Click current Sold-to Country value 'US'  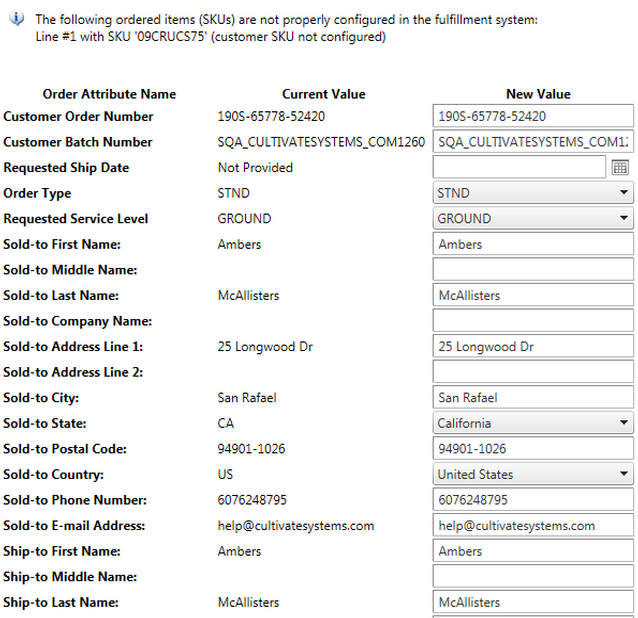point(225,474)
